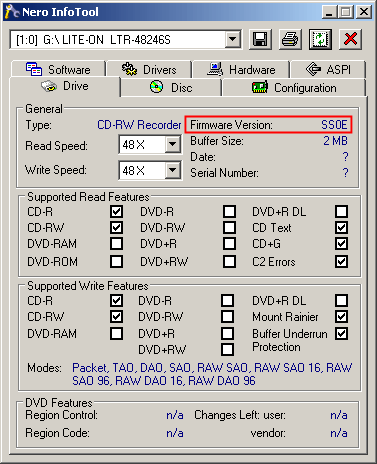Toggle DVD-ROM read feature checkbox
The image size is (377, 464).
point(116,261)
